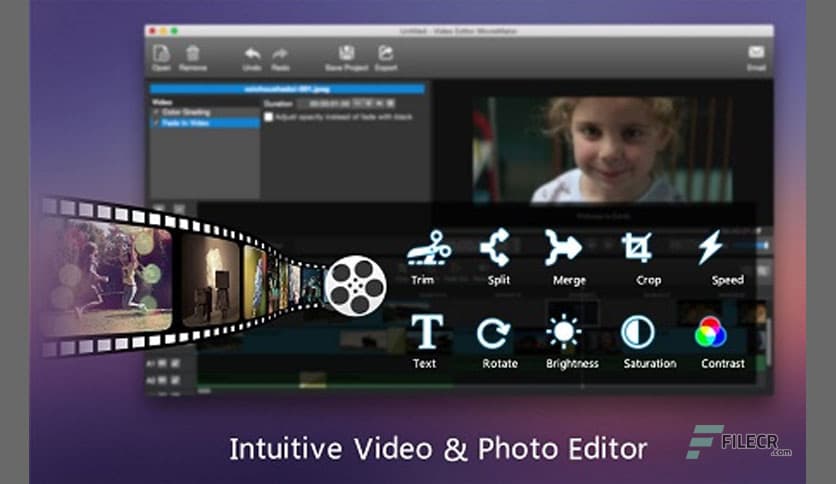Select the Brightness sun icon
Screen dimensions: 836x484
564,332
